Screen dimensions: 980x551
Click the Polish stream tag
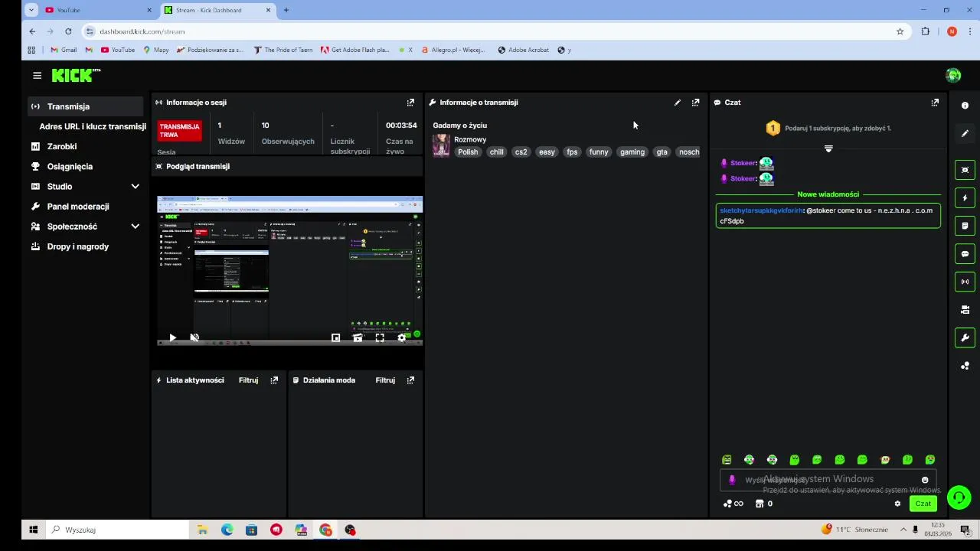click(x=468, y=152)
